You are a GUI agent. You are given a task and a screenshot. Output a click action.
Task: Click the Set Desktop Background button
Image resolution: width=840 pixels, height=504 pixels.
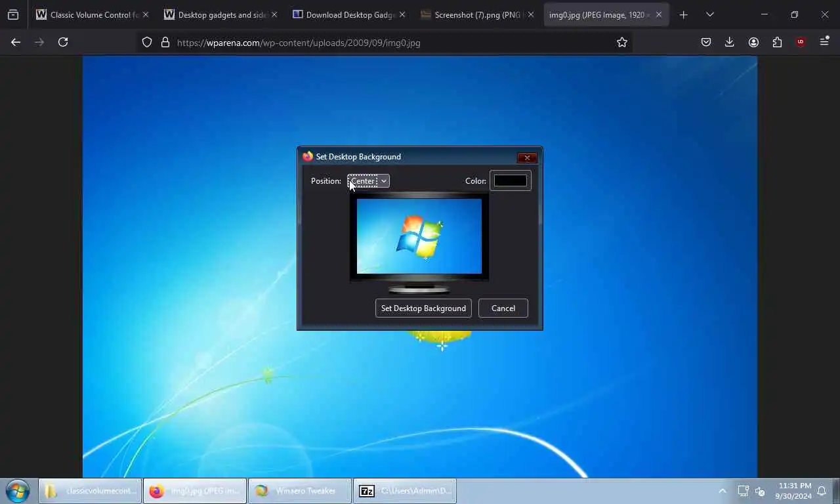423,308
